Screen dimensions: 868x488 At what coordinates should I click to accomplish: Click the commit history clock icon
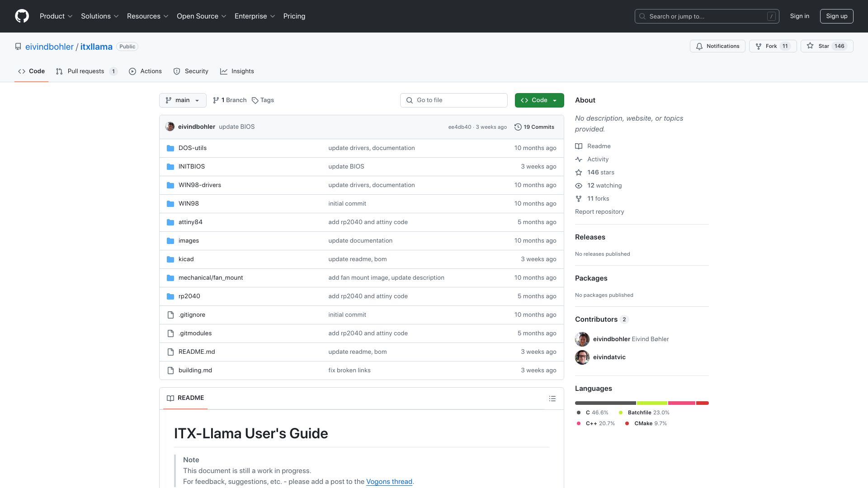(518, 127)
